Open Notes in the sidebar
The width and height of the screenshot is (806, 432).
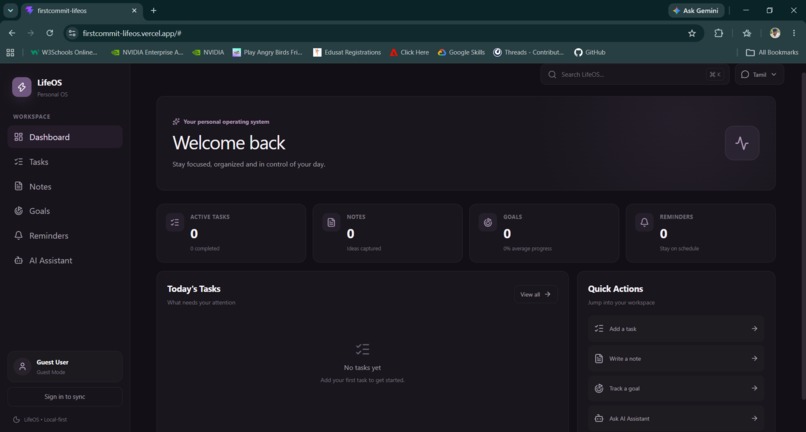point(65,186)
